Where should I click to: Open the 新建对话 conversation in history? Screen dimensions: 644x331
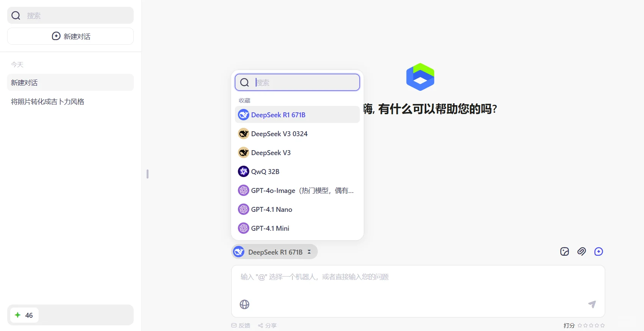point(70,82)
